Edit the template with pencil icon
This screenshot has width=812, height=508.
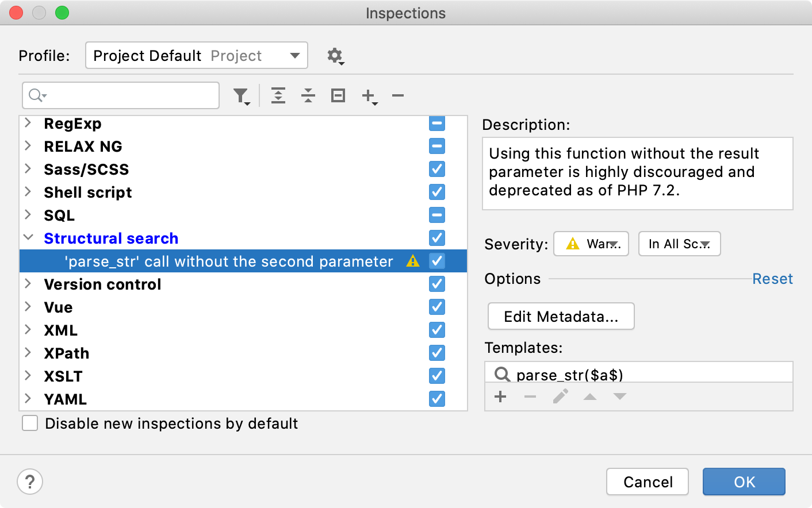pyautogui.click(x=561, y=396)
